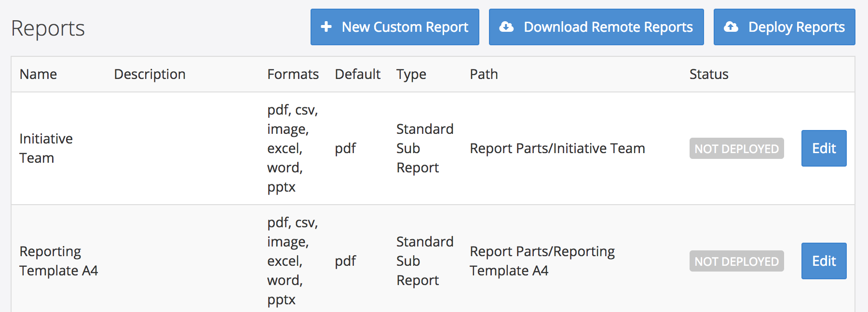Click the plus icon for new custom report
Image resolution: width=868 pixels, height=312 pixels.
tap(326, 27)
